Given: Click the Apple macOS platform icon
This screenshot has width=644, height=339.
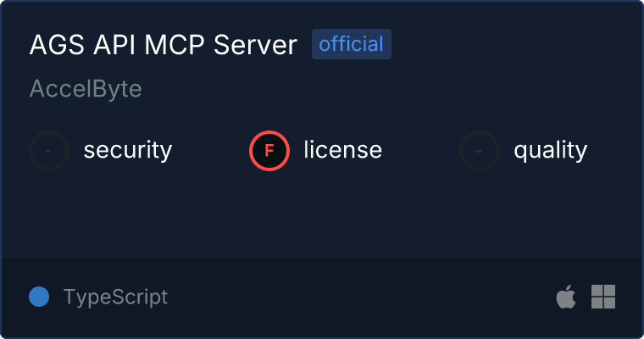Looking at the screenshot, I should pyautogui.click(x=566, y=297).
